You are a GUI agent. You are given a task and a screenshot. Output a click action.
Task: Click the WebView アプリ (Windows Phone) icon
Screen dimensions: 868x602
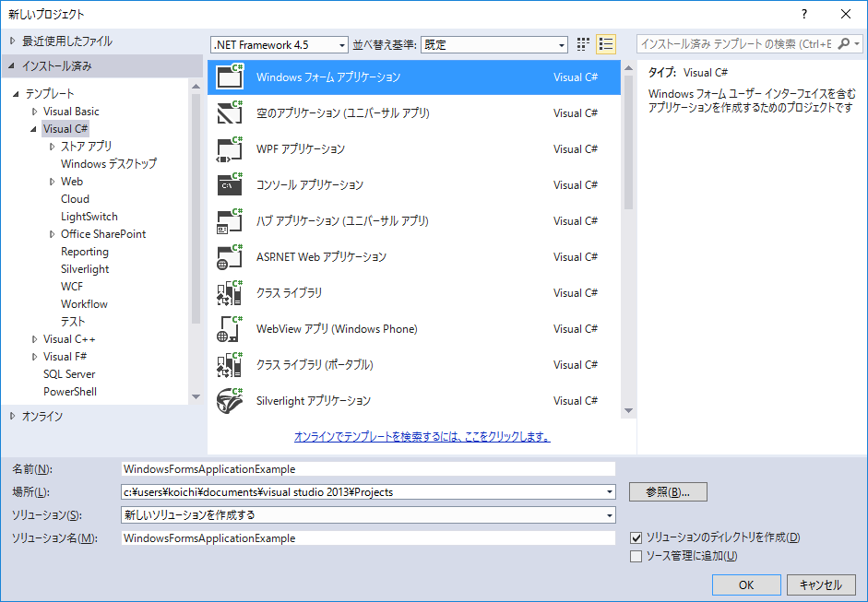[230, 329]
